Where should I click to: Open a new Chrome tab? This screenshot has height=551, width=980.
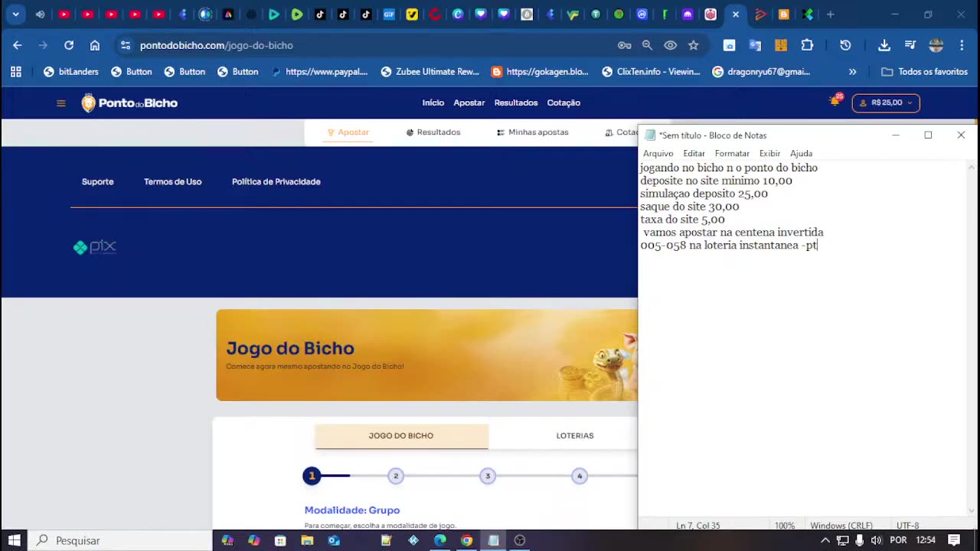click(x=831, y=15)
